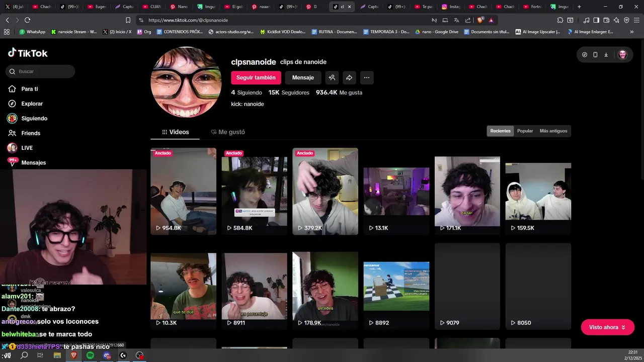Open File Explorer from the taskbar
The width and height of the screenshot is (644, 362).
[x=57, y=355]
